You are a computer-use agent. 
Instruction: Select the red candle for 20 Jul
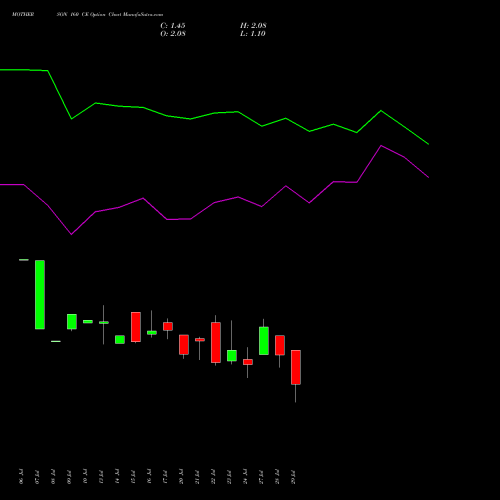pos(184,345)
